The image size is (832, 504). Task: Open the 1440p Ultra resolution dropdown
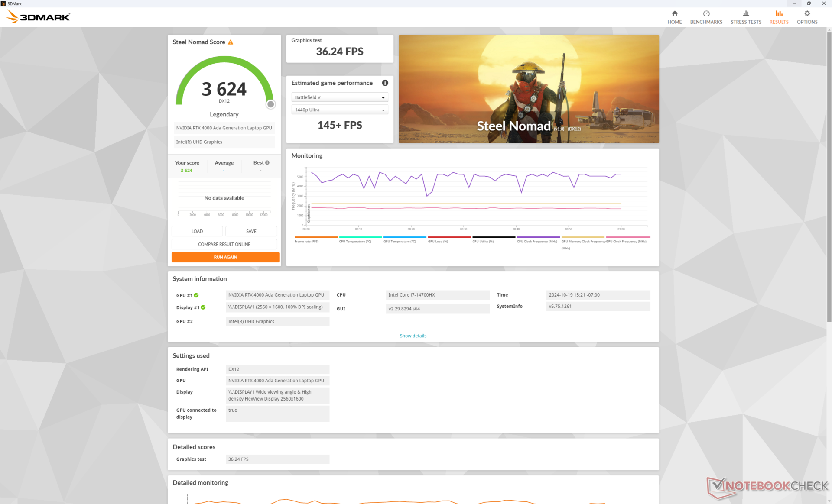pyautogui.click(x=339, y=110)
